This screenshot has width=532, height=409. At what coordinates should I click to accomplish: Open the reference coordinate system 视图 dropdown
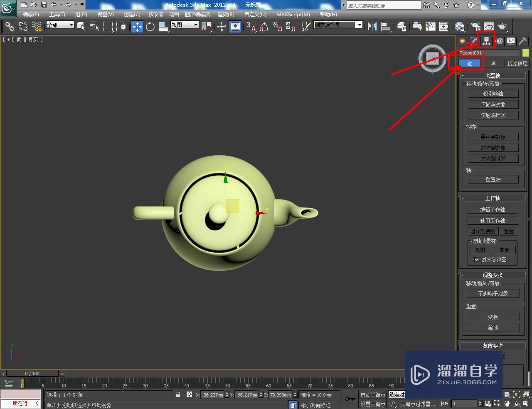[185, 25]
